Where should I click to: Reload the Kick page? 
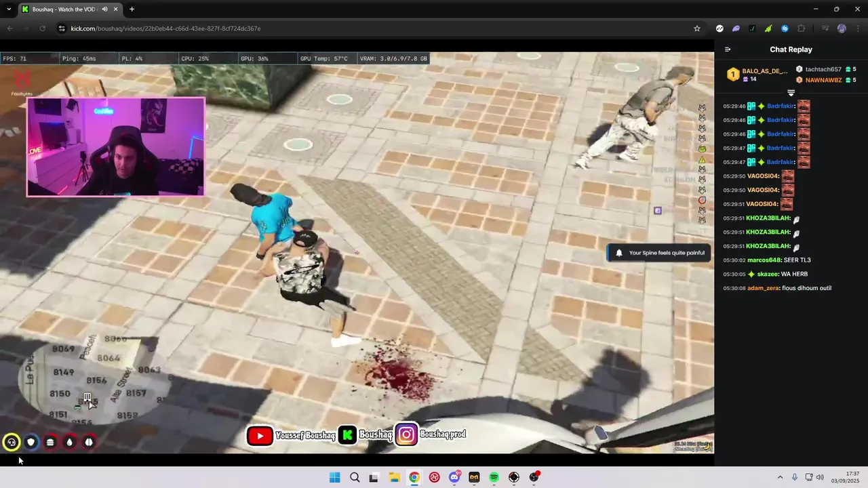point(42,28)
